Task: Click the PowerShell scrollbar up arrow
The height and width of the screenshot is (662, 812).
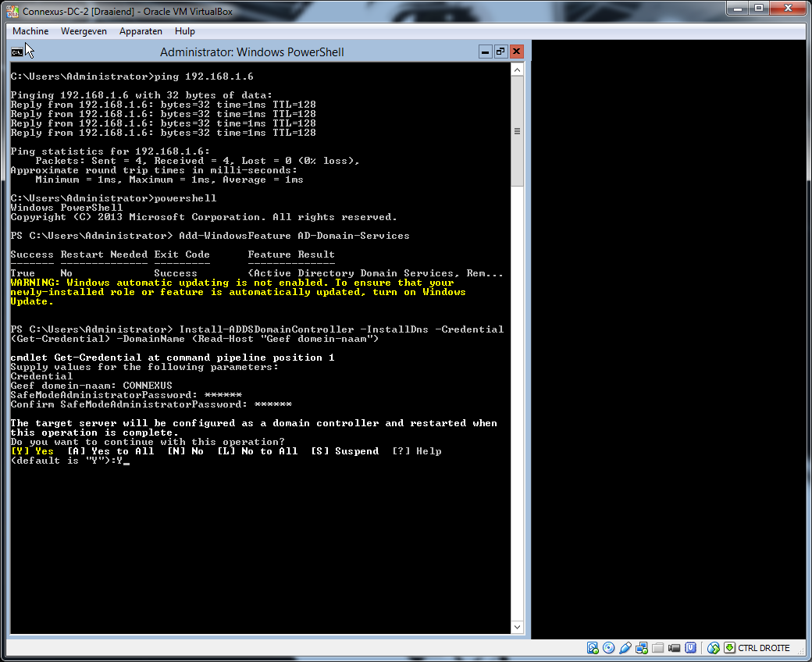Action: pos(517,70)
